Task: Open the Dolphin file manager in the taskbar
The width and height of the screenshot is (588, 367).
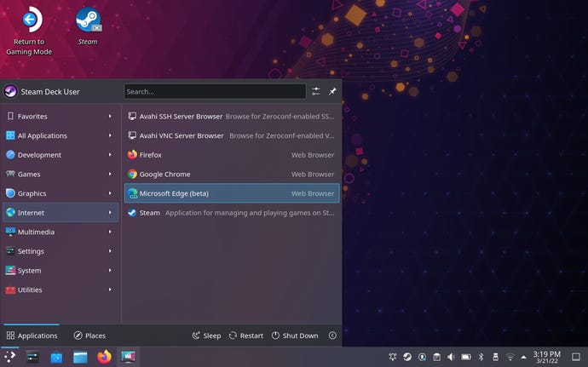Action: point(80,357)
